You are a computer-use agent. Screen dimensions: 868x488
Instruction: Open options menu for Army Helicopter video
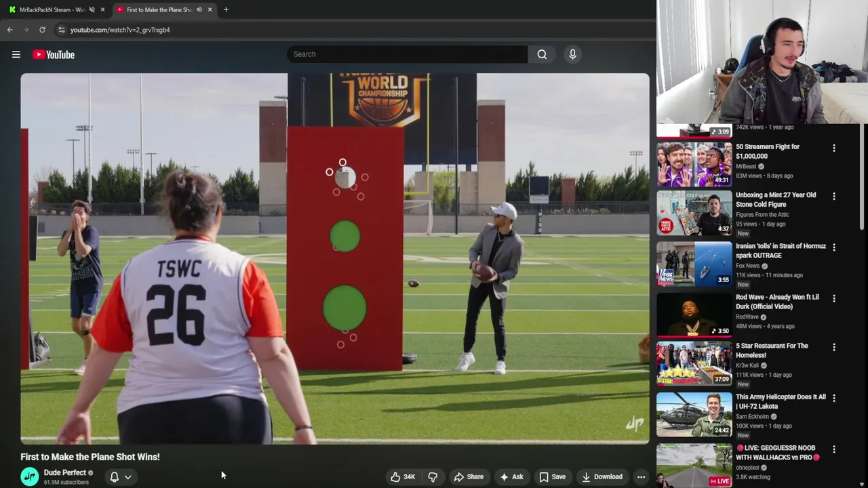click(834, 399)
